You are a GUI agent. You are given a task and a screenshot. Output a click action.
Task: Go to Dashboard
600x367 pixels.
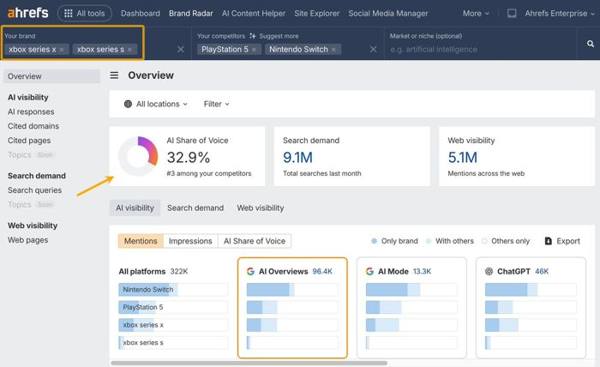click(x=140, y=13)
